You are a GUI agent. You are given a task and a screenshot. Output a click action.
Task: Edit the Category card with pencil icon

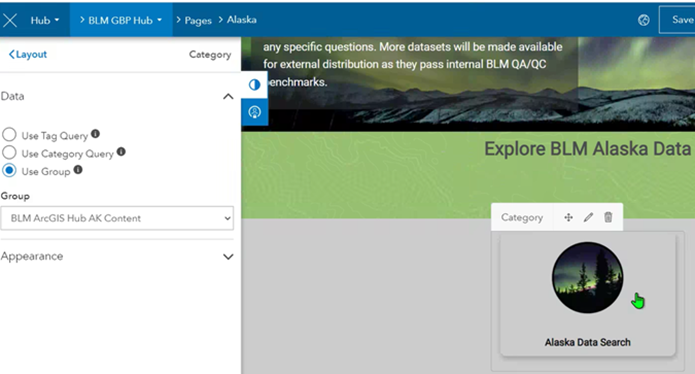[x=588, y=217]
